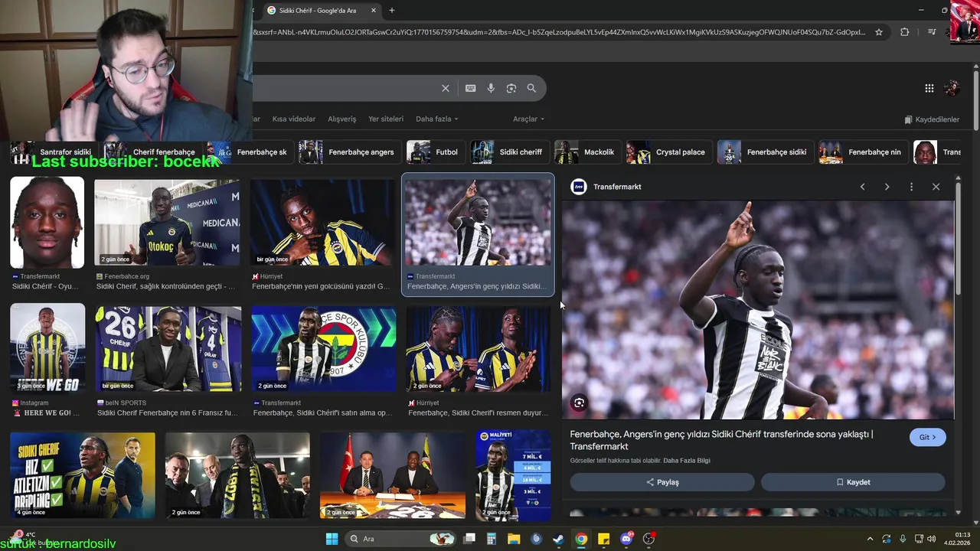Screen dimensions: 980x551
Task: Select the Futbol filter chip
Action: (436, 152)
